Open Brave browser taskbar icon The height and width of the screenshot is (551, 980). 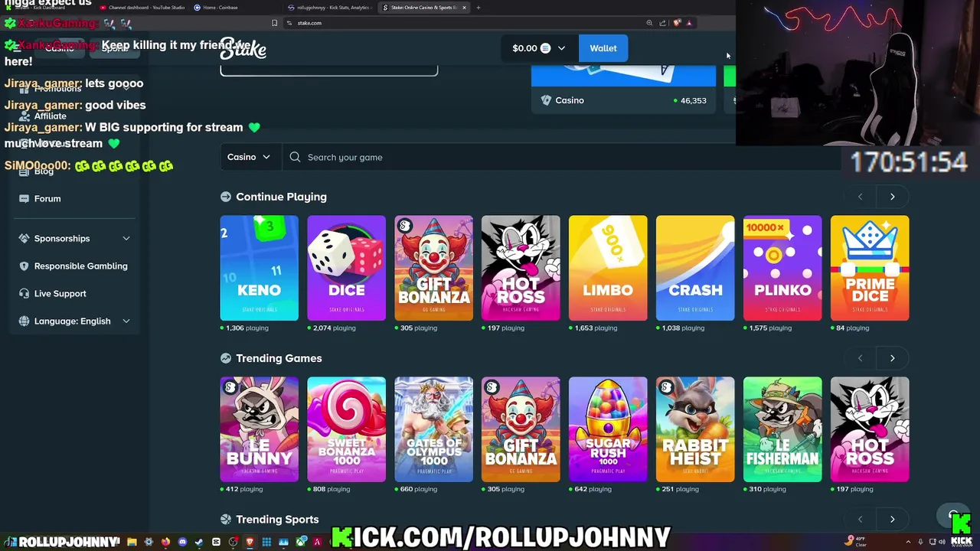(x=250, y=542)
